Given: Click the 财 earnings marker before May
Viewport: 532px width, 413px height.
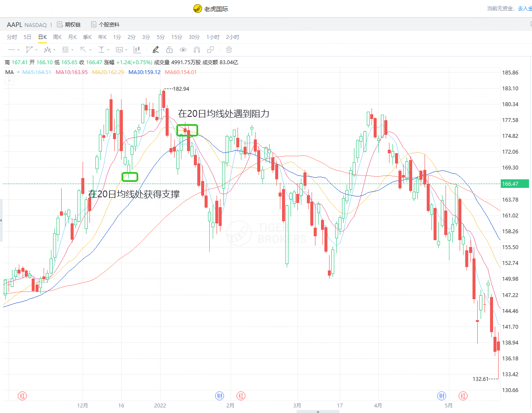Looking at the screenshot, I should [442, 396].
